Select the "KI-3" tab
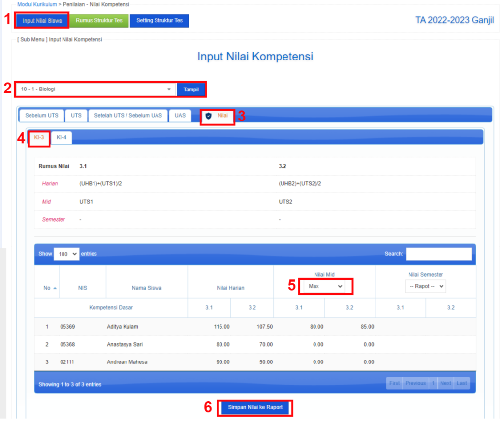 [39, 138]
